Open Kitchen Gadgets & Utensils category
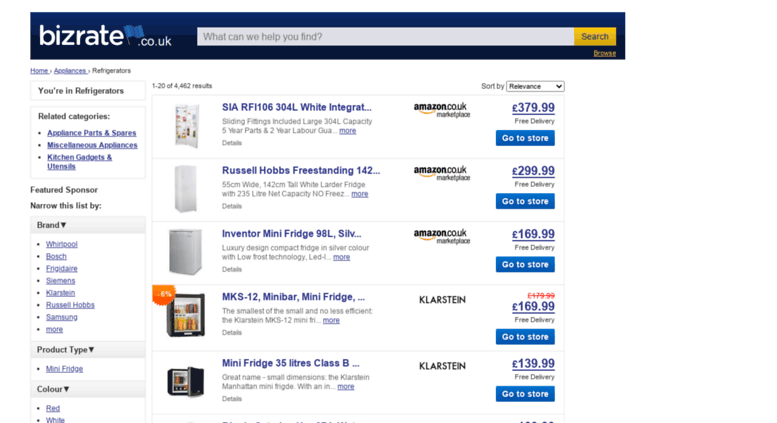777x423 pixels. pos(79,161)
